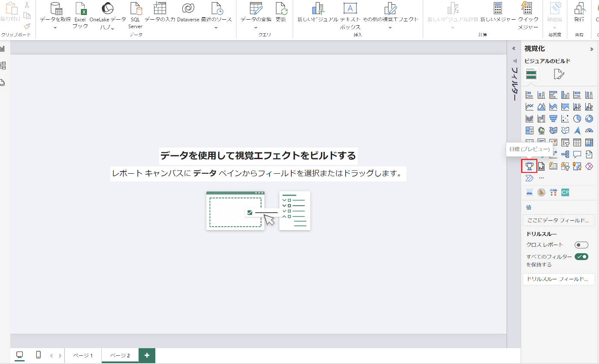Select the globe map visual
The width and height of the screenshot is (599, 364).
click(x=541, y=130)
